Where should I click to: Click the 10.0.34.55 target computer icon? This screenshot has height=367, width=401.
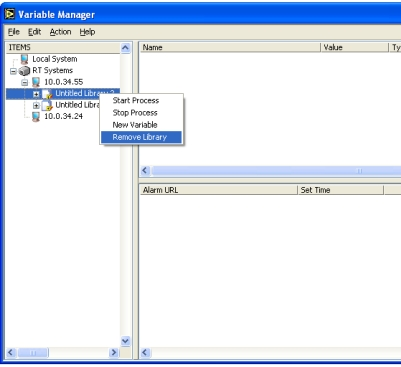coord(36,82)
